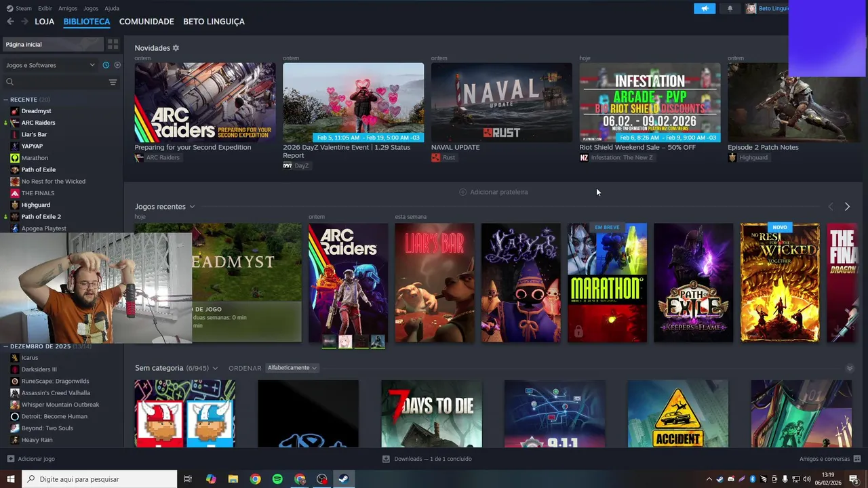This screenshot has height=488, width=868.
Task: Open Spotify from the taskbar
Action: (277, 479)
